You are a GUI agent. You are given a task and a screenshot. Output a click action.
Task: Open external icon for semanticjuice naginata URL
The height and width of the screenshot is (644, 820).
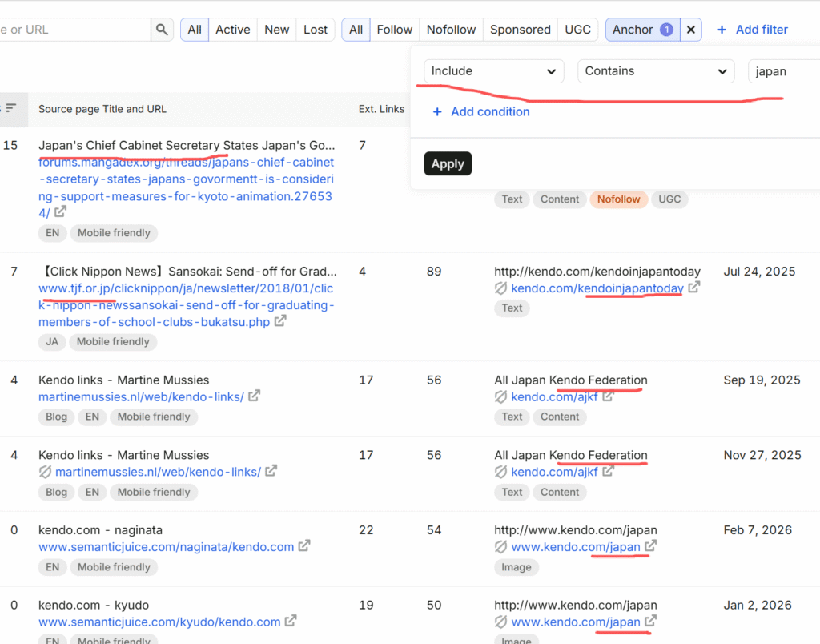[x=304, y=545]
